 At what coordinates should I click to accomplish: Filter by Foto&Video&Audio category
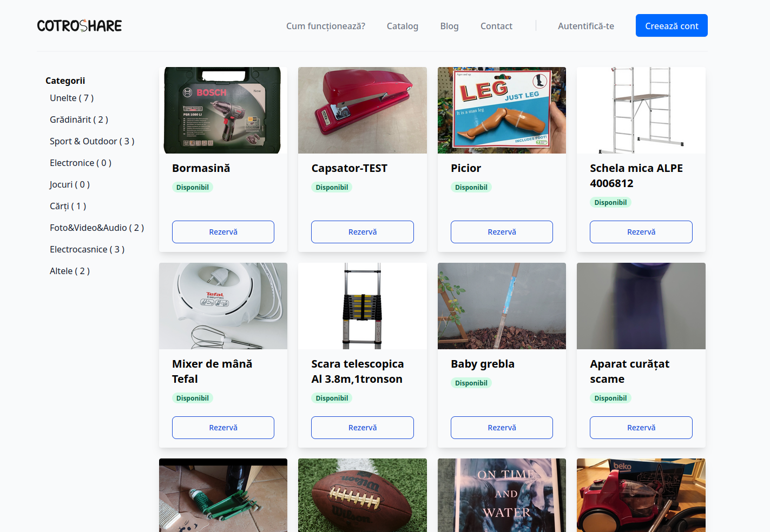pyautogui.click(x=97, y=228)
